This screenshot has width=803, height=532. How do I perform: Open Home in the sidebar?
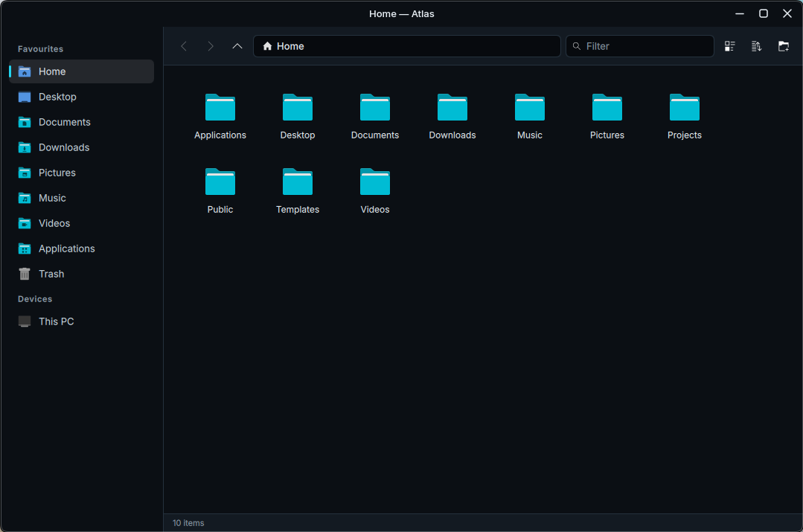(x=81, y=71)
